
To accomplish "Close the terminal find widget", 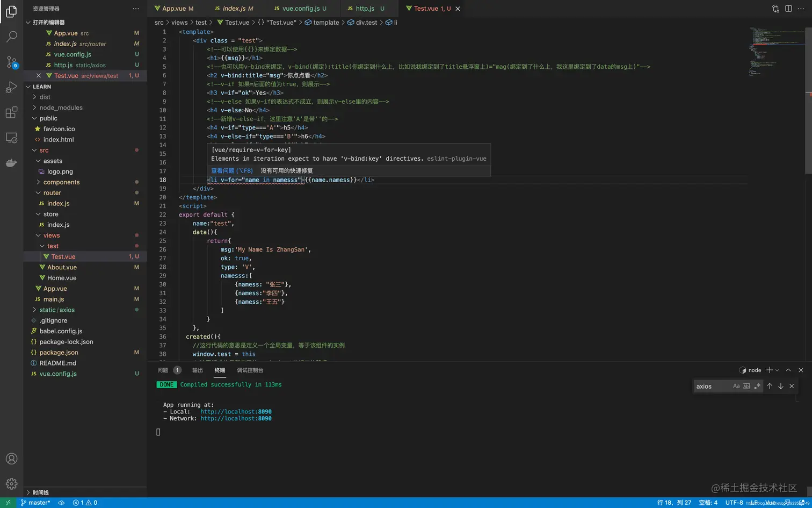I will pos(792,386).
